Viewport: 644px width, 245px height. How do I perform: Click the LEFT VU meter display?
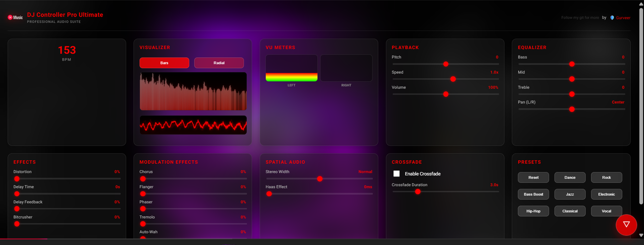(x=292, y=68)
